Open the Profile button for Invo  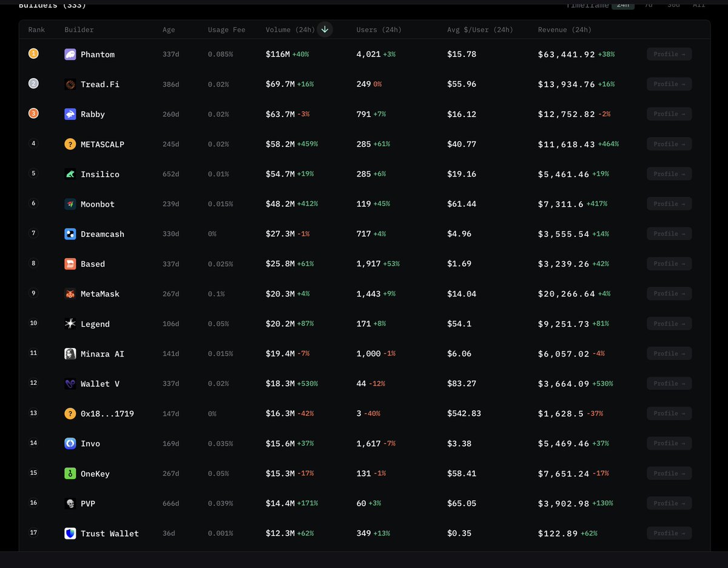point(669,443)
